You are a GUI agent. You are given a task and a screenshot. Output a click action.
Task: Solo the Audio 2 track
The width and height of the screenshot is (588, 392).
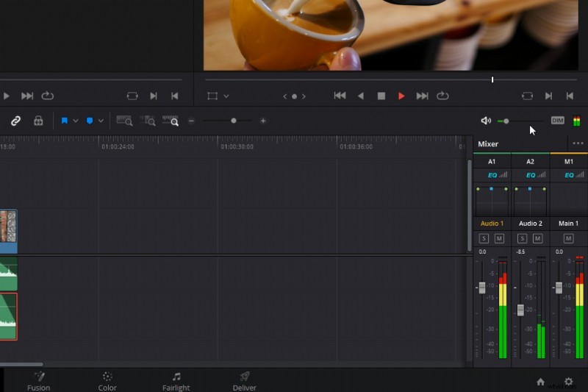[522, 238]
